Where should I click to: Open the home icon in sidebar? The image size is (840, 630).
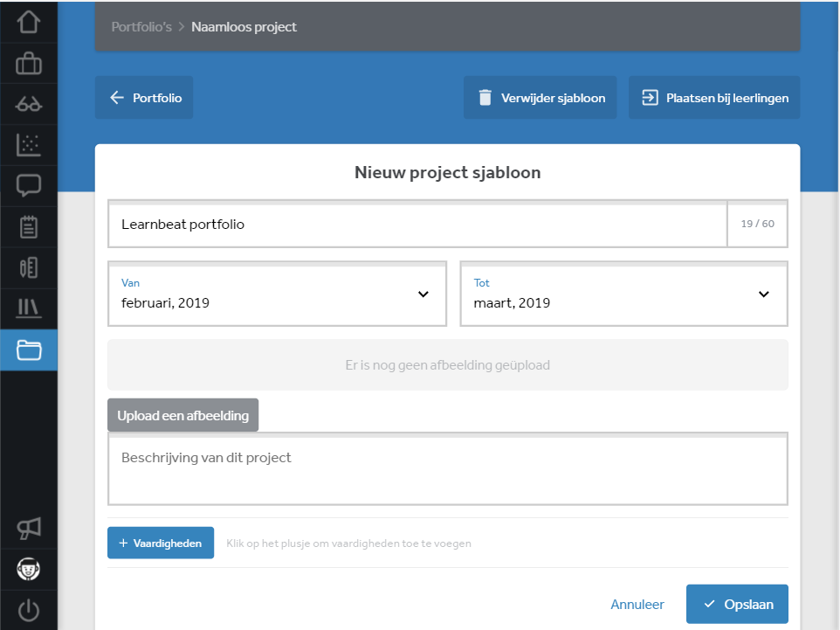[29, 22]
